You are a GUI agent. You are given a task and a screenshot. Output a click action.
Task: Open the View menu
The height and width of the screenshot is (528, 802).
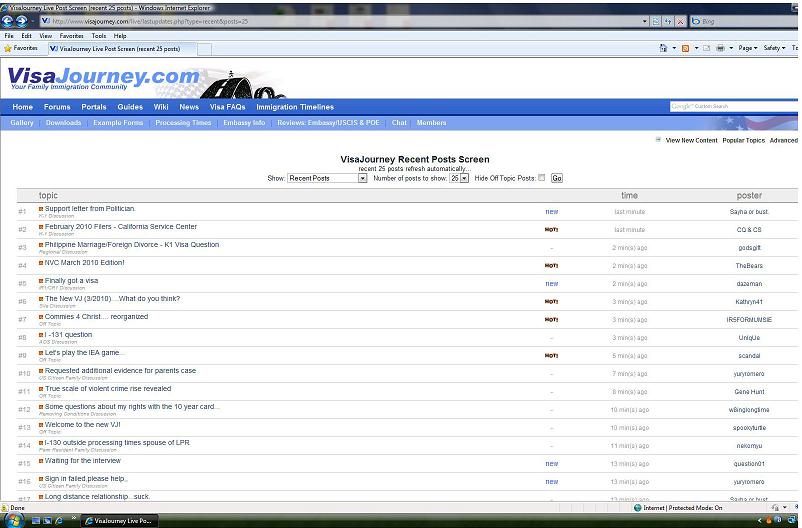46,36
